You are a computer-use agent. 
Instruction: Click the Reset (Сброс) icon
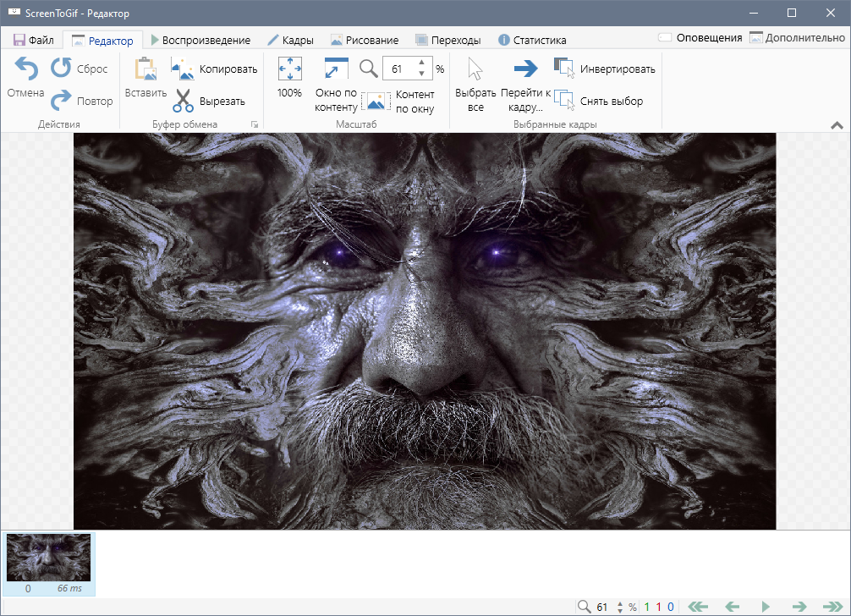click(x=61, y=69)
